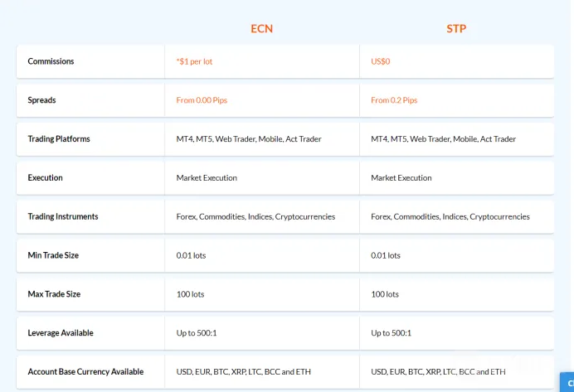Click 'From 0.2 Pips' STP spread
The width and height of the screenshot is (574, 392).
click(394, 100)
